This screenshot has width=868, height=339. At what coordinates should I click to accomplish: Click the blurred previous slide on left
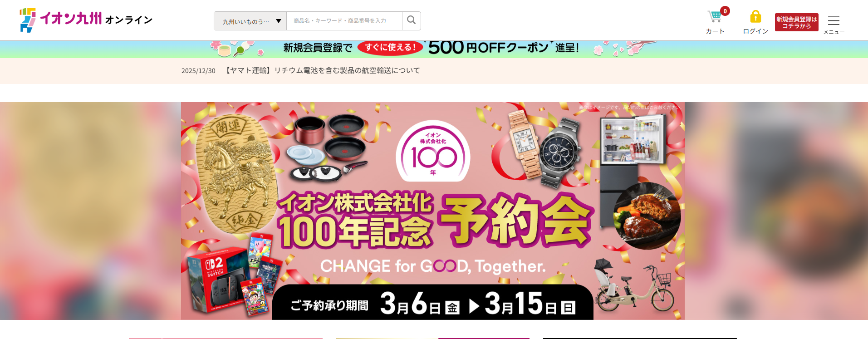pos(90,211)
